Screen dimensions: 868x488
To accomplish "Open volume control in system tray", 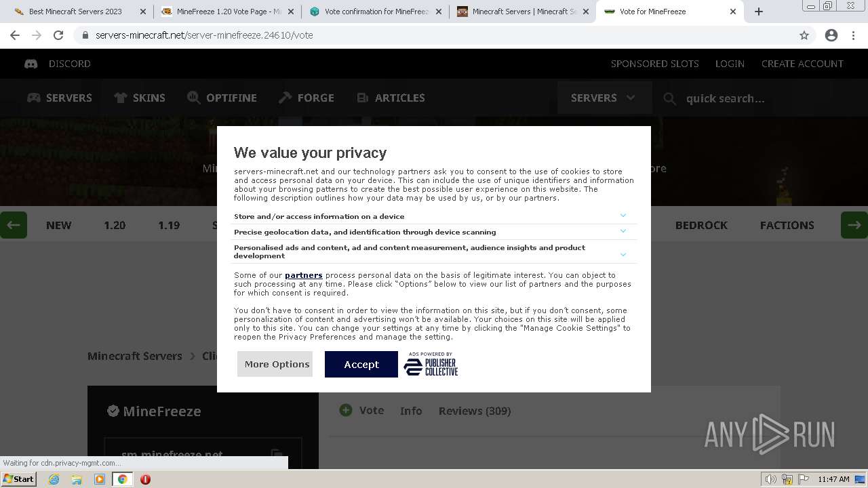I will click(x=771, y=479).
